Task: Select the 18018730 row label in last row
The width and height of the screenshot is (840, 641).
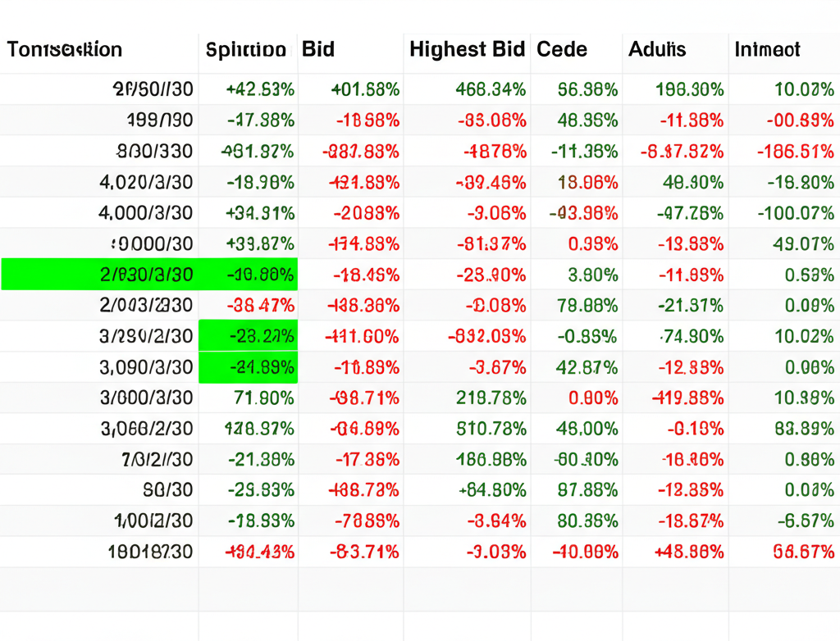Action: click(x=150, y=552)
